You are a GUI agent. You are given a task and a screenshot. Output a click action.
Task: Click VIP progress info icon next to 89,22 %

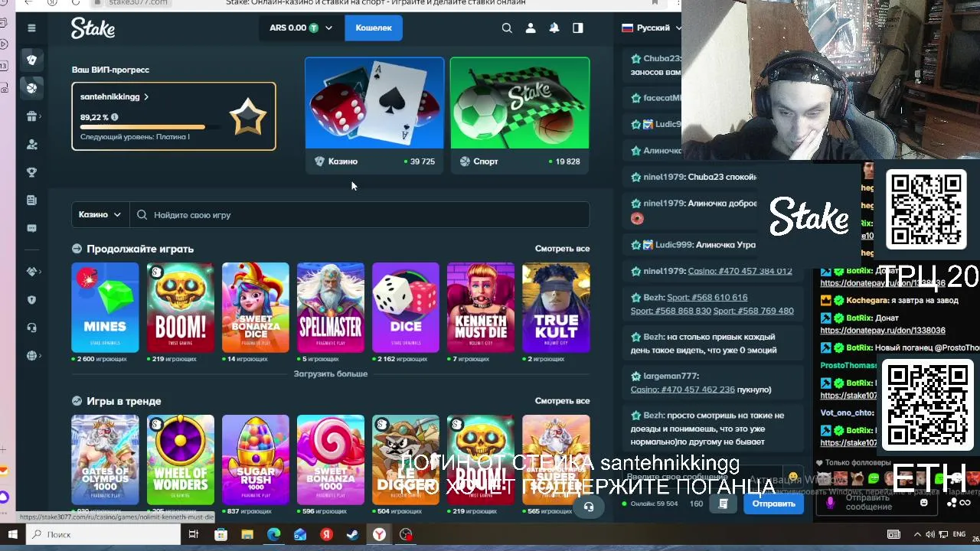115,117
